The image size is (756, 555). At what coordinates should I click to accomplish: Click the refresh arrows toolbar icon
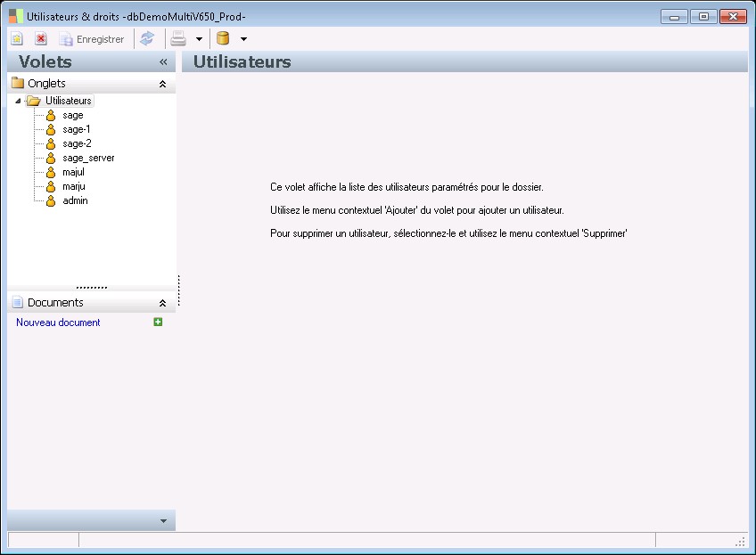(147, 38)
